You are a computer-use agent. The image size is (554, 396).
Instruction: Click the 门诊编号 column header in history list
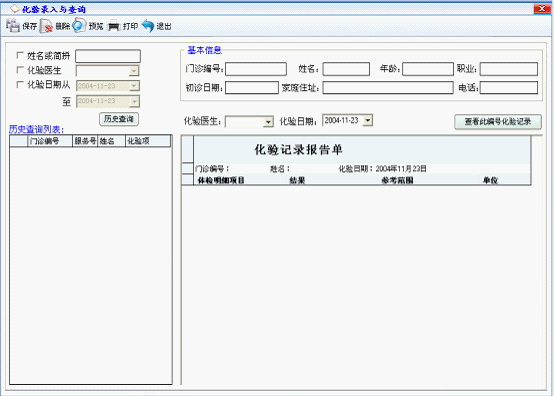50,141
